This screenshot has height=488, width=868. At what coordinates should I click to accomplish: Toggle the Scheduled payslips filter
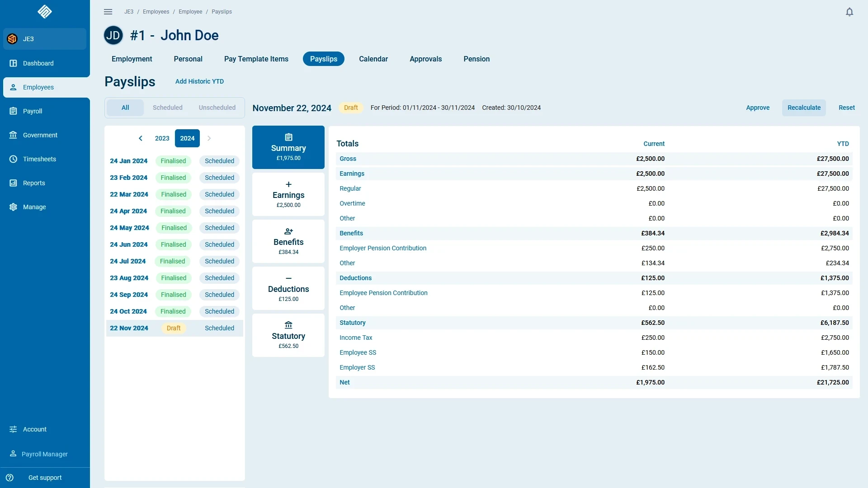[x=168, y=107]
